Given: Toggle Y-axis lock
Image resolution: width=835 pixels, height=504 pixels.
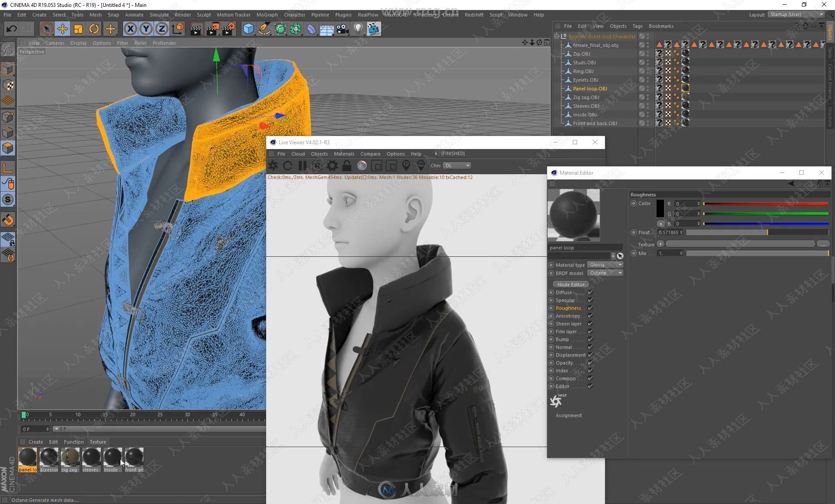Looking at the screenshot, I should click(x=146, y=29).
